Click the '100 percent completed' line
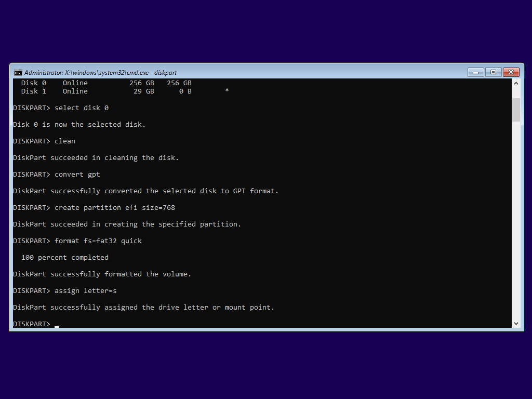The image size is (532, 399). point(65,258)
